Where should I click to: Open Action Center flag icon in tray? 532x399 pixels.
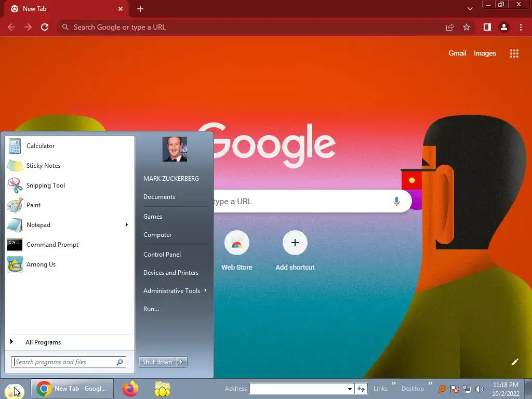(455, 389)
